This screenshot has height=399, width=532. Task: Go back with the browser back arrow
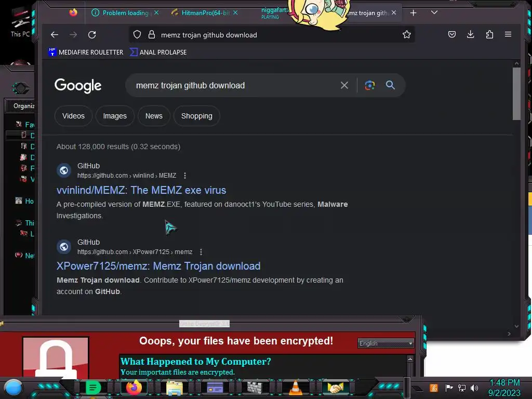coord(54,35)
